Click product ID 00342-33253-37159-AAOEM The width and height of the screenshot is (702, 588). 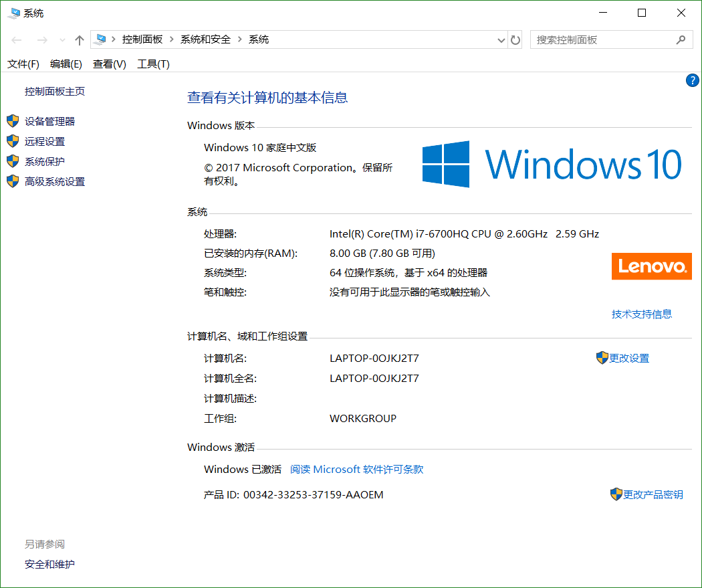(314, 495)
